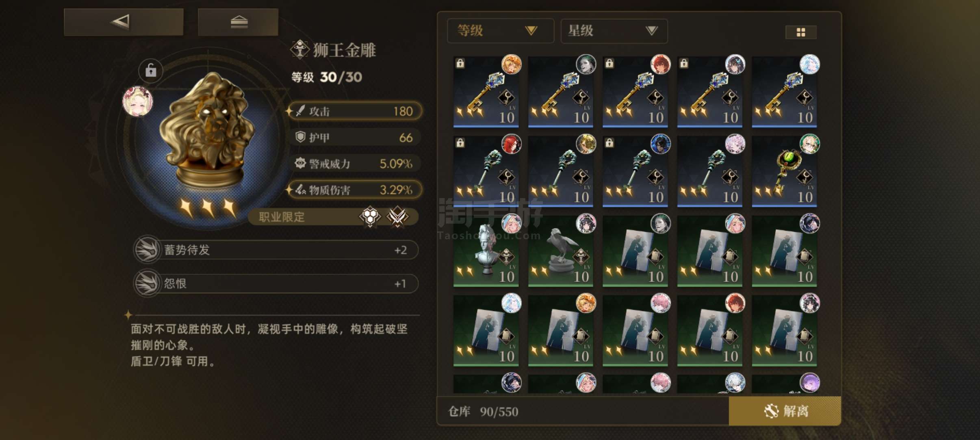The width and height of the screenshot is (980, 440).
Task: Toggle lock on first teal scepter item
Action: click(x=460, y=143)
